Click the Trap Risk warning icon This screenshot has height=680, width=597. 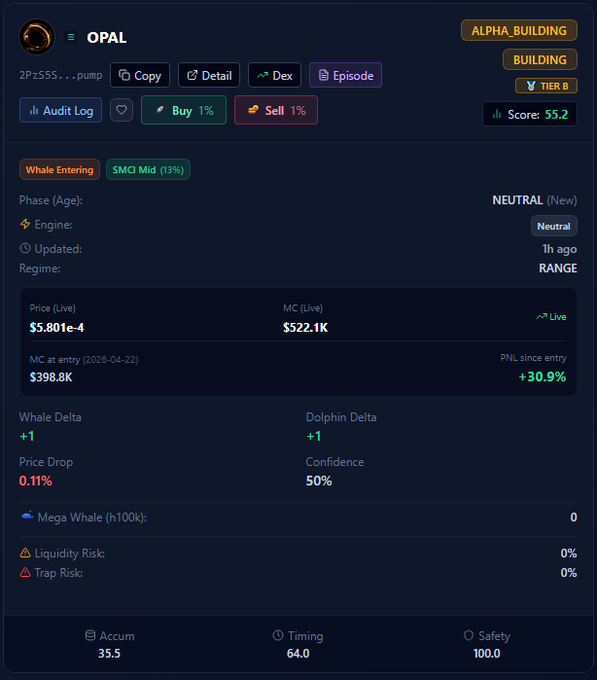(x=25, y=572)
